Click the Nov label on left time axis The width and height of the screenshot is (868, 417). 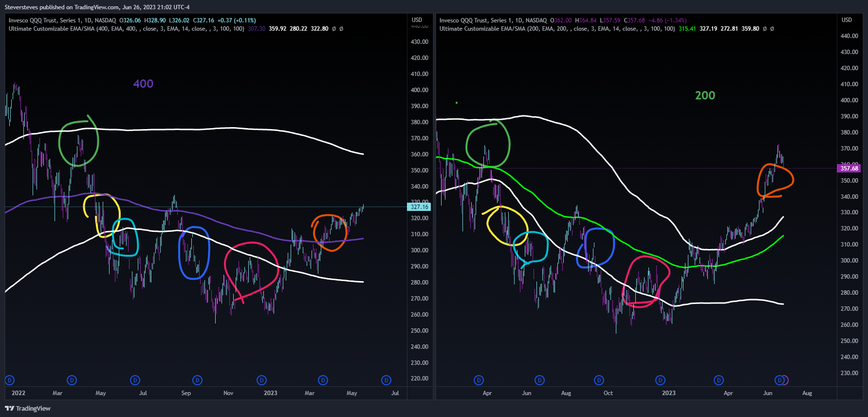pos(228,393)
